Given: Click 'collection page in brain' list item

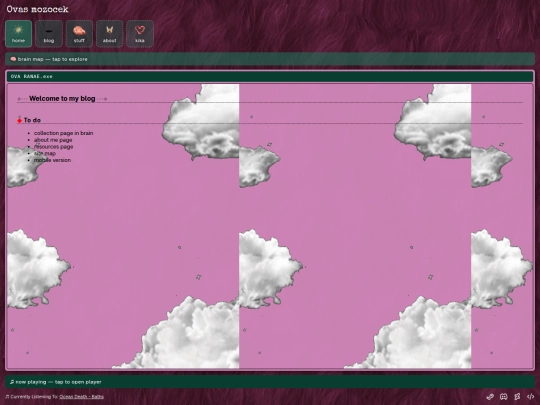Looking at the screenshot, I should 63,133.
